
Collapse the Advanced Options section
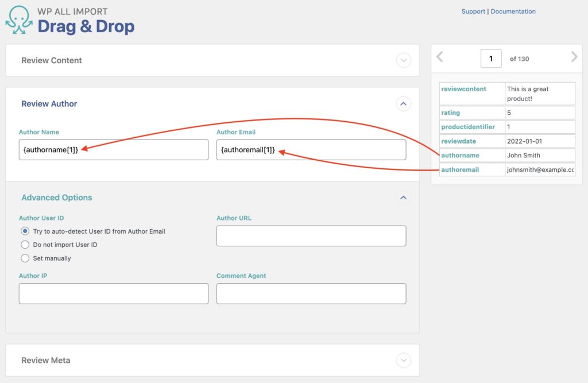[x=404, y=197]
